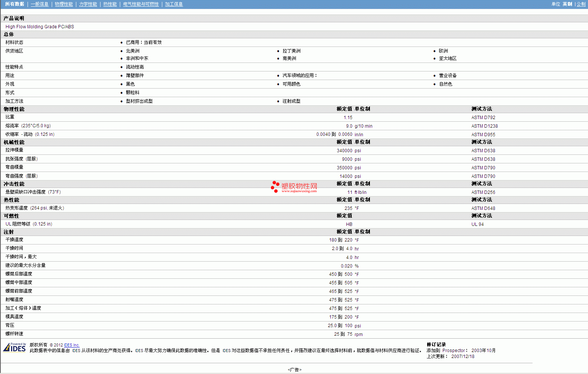Click the 弯曲模量 value 350000
This screenshot has width=588, height=374.
pos(345,168)
